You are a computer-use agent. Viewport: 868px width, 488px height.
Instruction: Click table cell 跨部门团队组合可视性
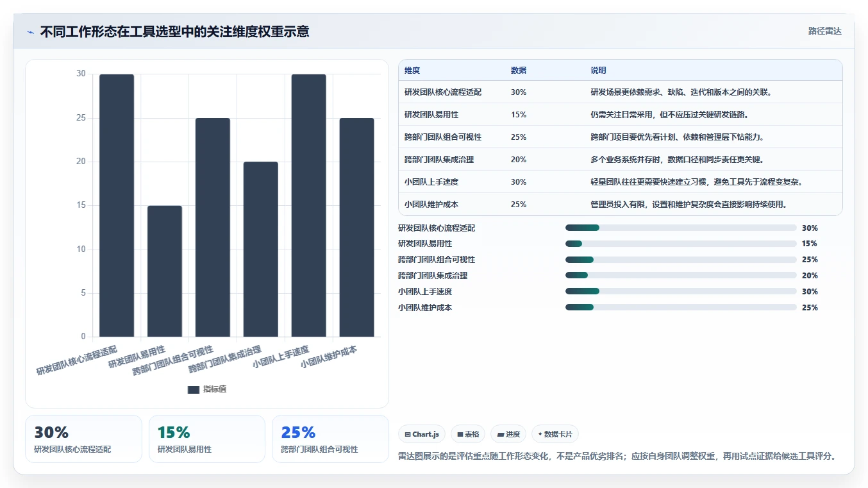[x=443, y=137]
